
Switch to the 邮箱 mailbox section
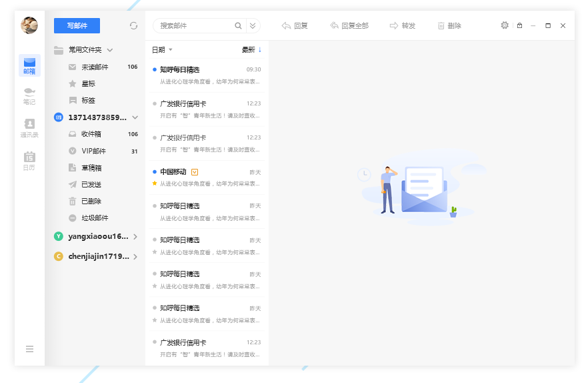point(29,65)
